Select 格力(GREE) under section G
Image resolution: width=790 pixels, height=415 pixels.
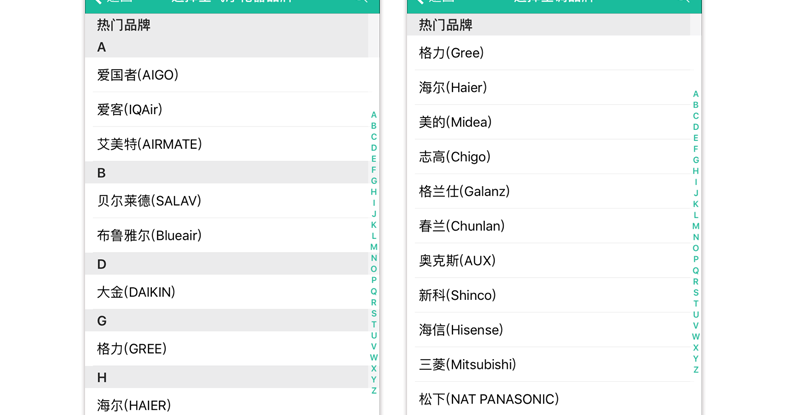[x=132, y=349]
